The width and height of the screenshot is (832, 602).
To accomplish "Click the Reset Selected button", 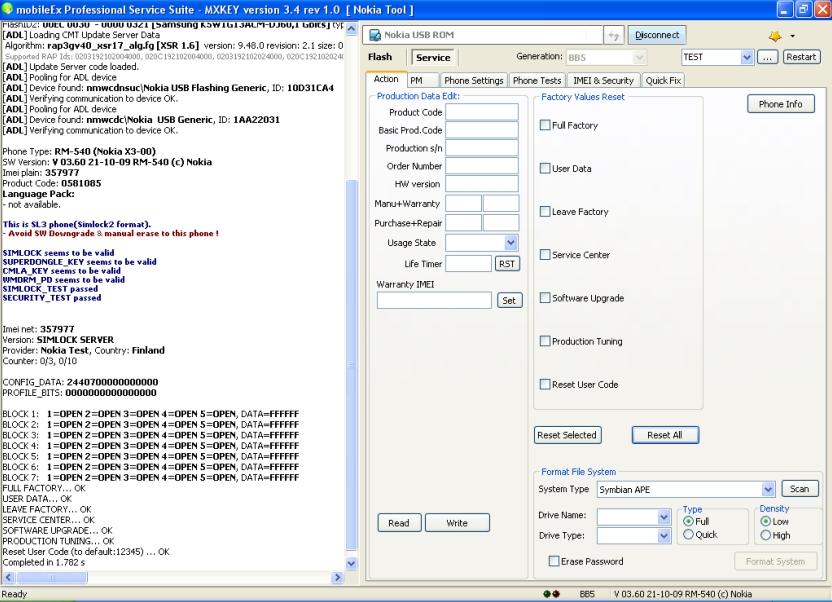I will click(x=567, y=435).
